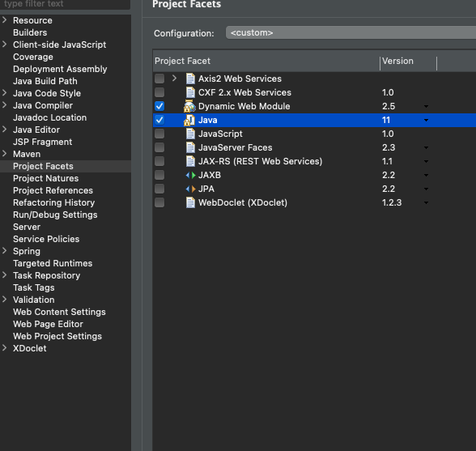Open JavaServer Faces version dropdown
Image resolution: width=476 pixels, height=451 pixels.
click(x=426, y=148)
